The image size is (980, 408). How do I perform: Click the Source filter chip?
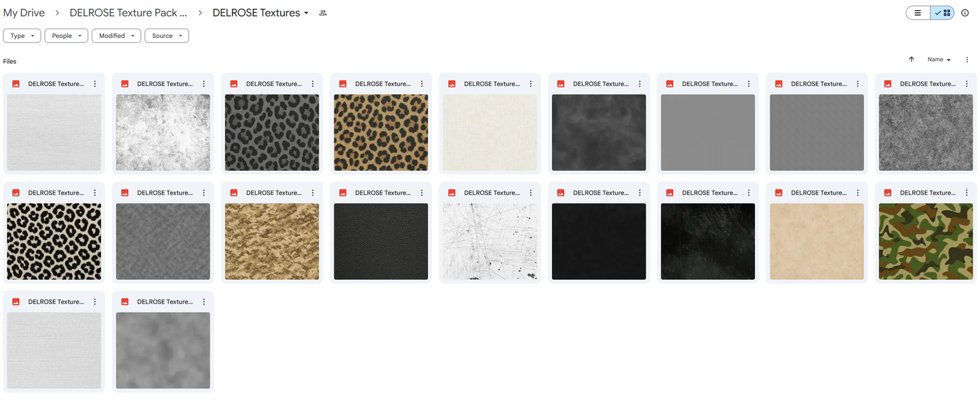pos(166,35)
